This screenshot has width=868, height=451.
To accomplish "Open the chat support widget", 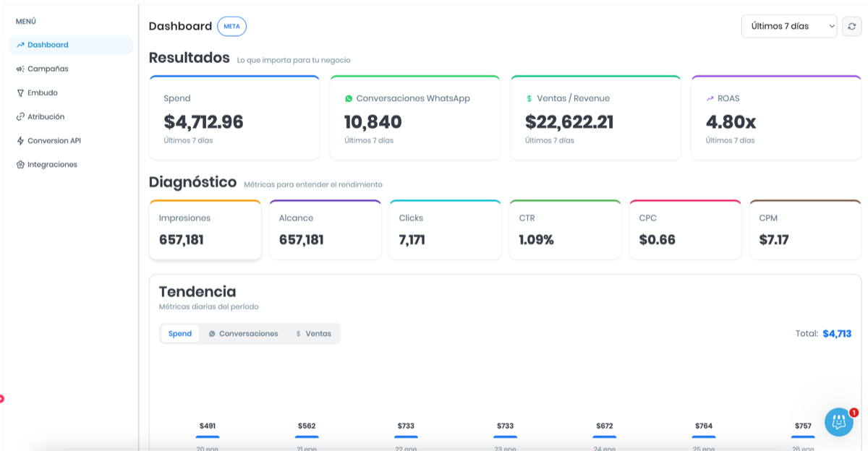I will tap(839, 422).
